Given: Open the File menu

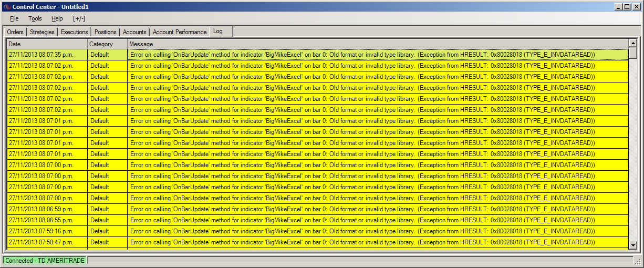Looking at the screenshot, I should (x=14, y=18).
